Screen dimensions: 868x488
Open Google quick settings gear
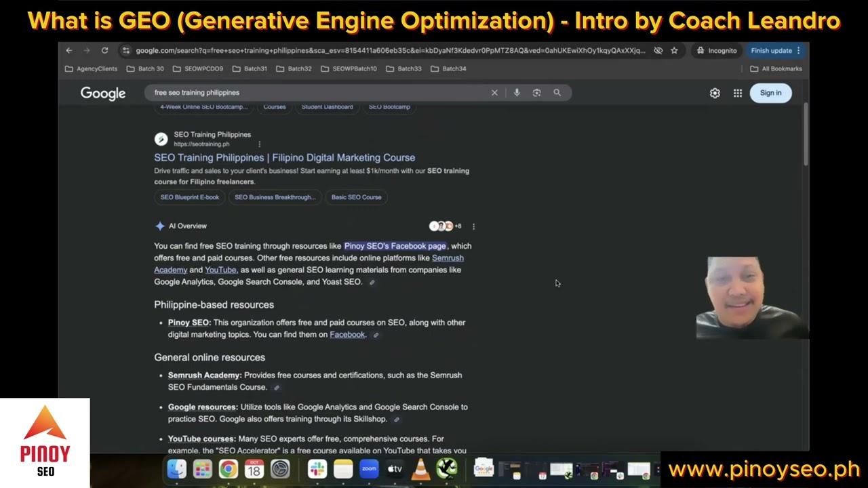tap(715, 93)
